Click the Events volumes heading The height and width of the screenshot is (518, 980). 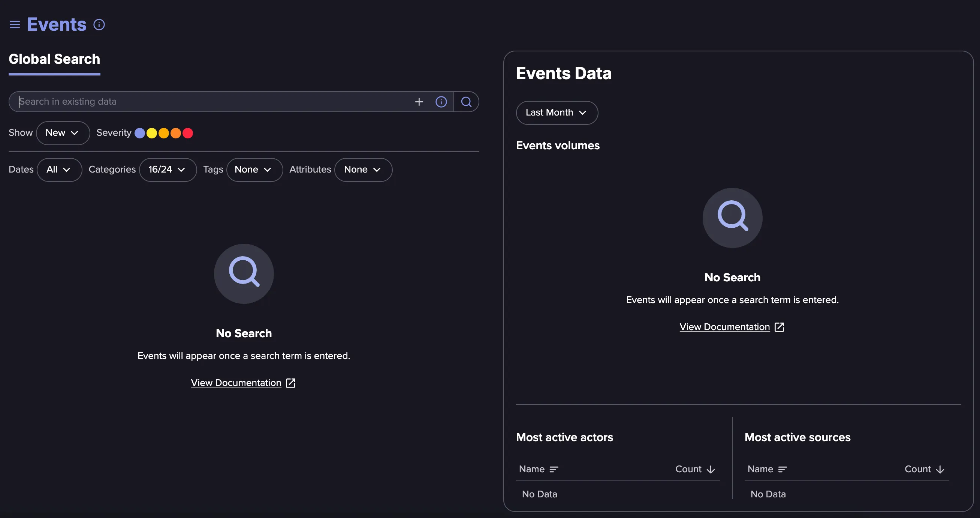(558, 146)
